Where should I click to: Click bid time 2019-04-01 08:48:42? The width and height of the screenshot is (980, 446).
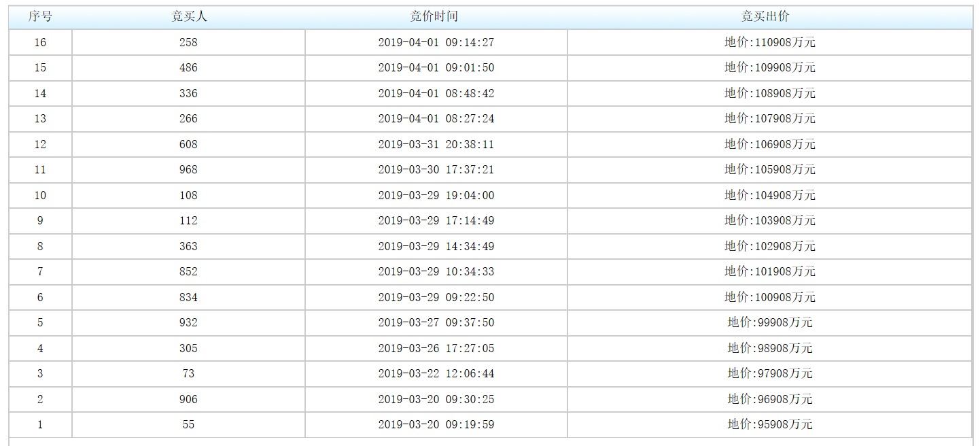[x=436, y=93]
